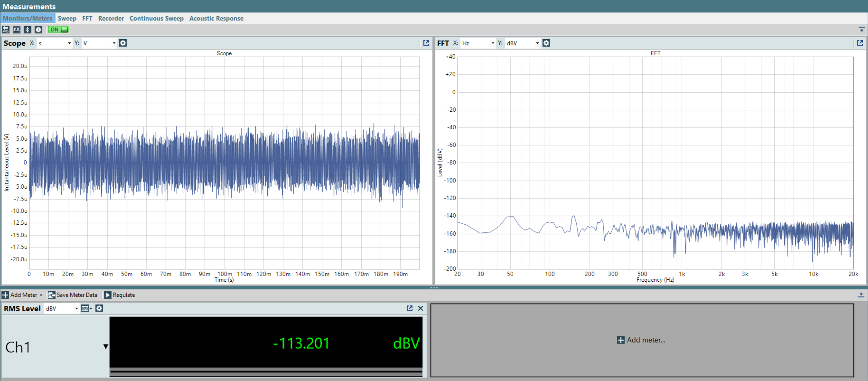Click the Time (s) axis label

[x=224, y=280]
